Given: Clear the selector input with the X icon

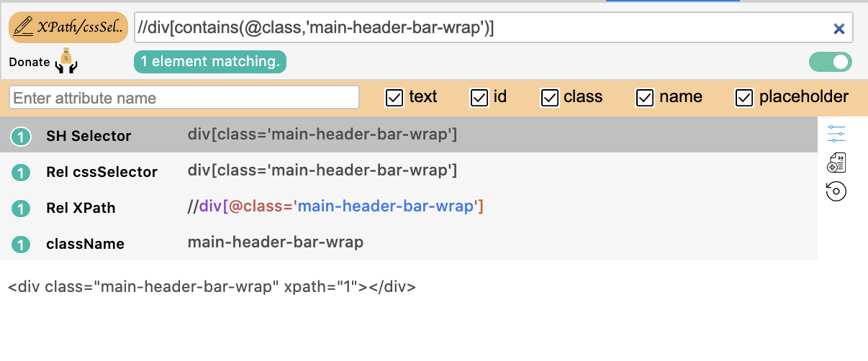Looking at the screenshot, I should (838, 29).
